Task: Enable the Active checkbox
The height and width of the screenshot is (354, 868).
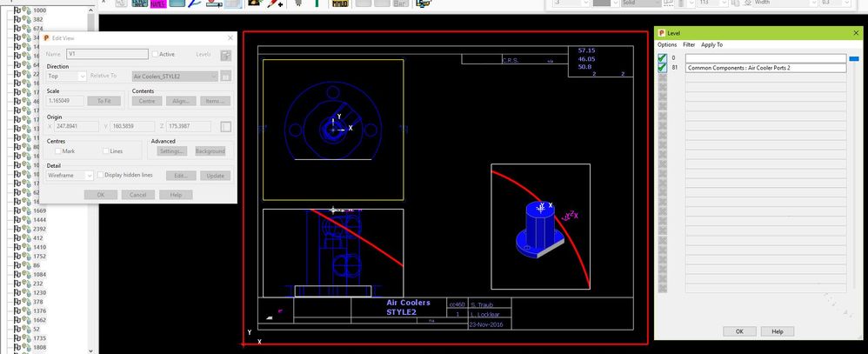Action: [156, 54]
